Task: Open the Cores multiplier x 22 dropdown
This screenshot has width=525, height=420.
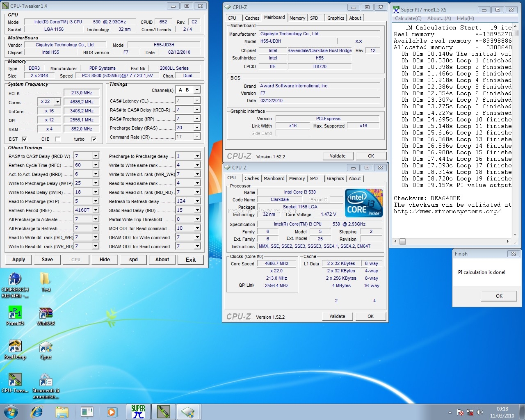Action: tap(57, 102)
